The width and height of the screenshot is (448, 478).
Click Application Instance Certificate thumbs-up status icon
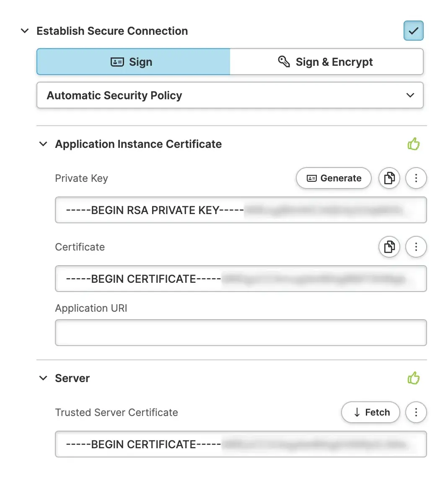click(414, 144)
